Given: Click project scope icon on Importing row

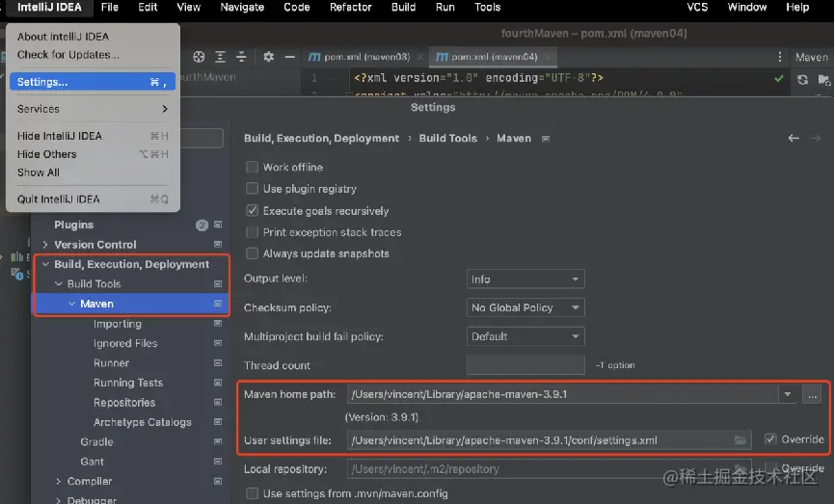Looking at the screenshot, I should [218, 324].
